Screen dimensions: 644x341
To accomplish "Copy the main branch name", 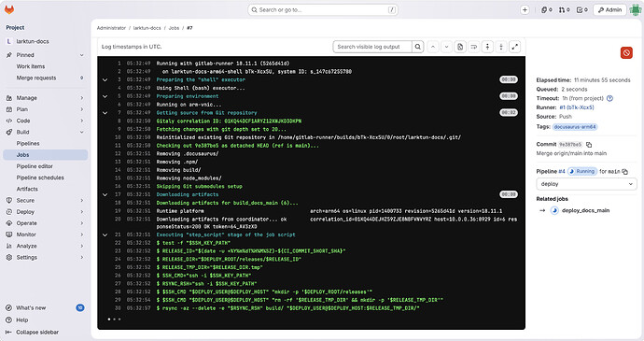I will coord(625,172).
